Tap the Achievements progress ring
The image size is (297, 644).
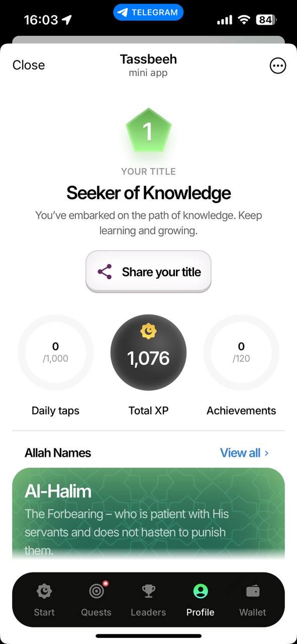click(241, 353)
